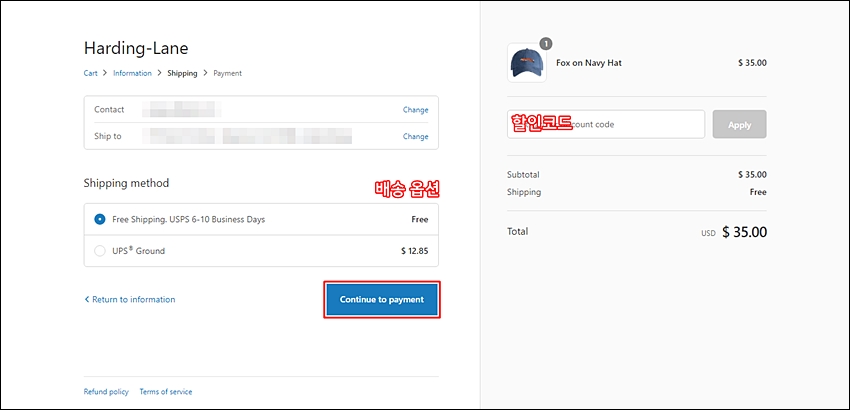Go to Cart breadcrumb

(91, 73)
